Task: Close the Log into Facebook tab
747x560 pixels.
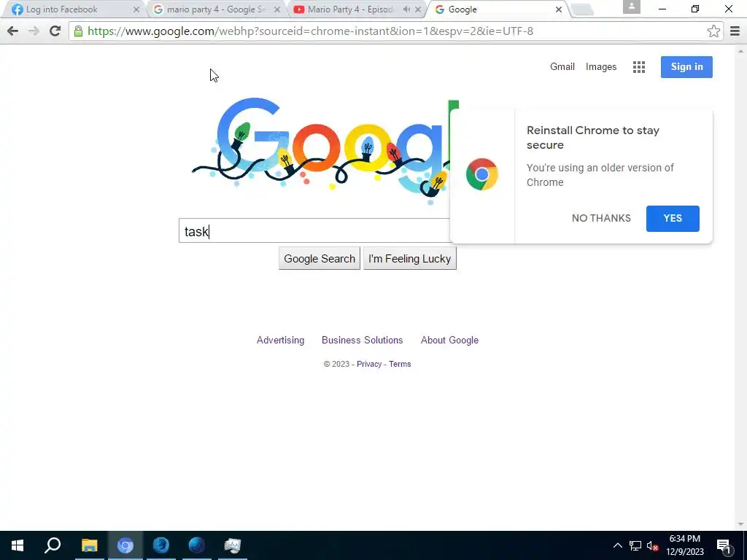Action: [136, 9]
